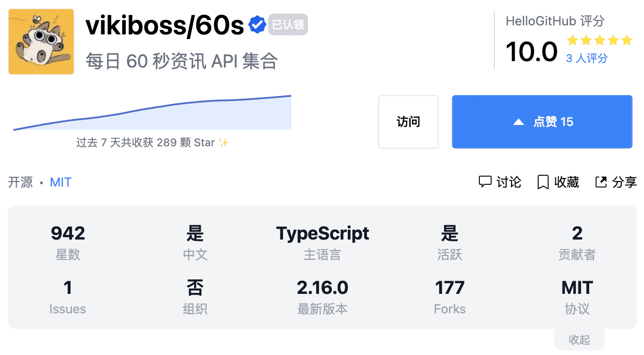Collapse details with 收起 button
Viewport: 644px width, 355px height.
(x=579, y=340)
